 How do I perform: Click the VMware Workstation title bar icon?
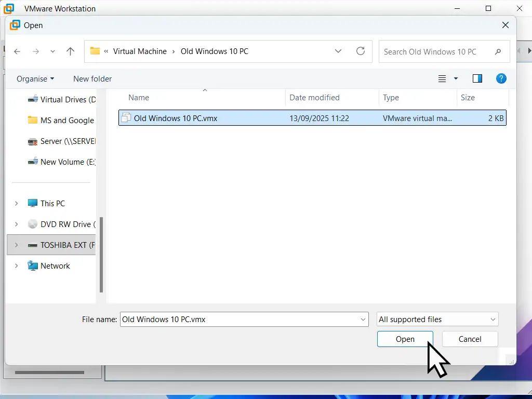9,8
